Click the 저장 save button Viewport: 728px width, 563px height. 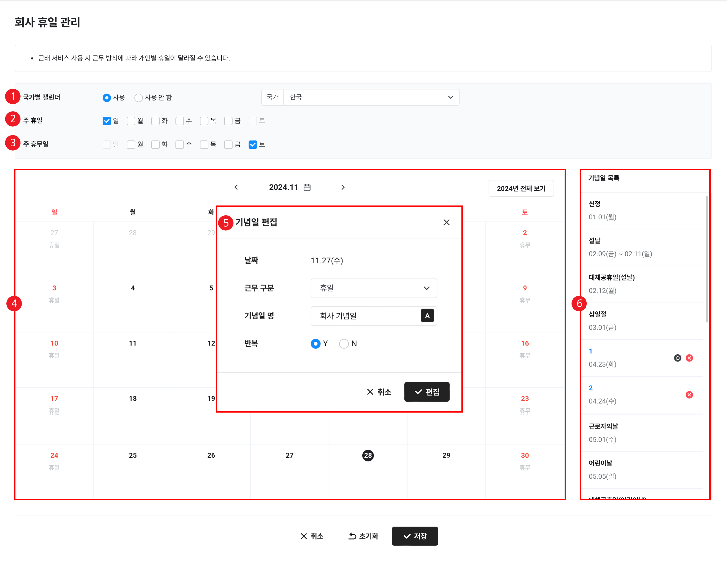tap(415, 536)
